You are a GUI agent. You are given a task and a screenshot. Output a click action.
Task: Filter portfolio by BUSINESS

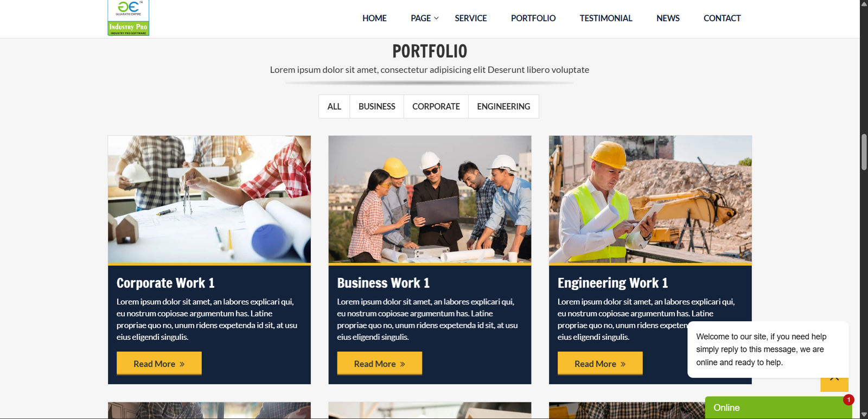(377, 106)
